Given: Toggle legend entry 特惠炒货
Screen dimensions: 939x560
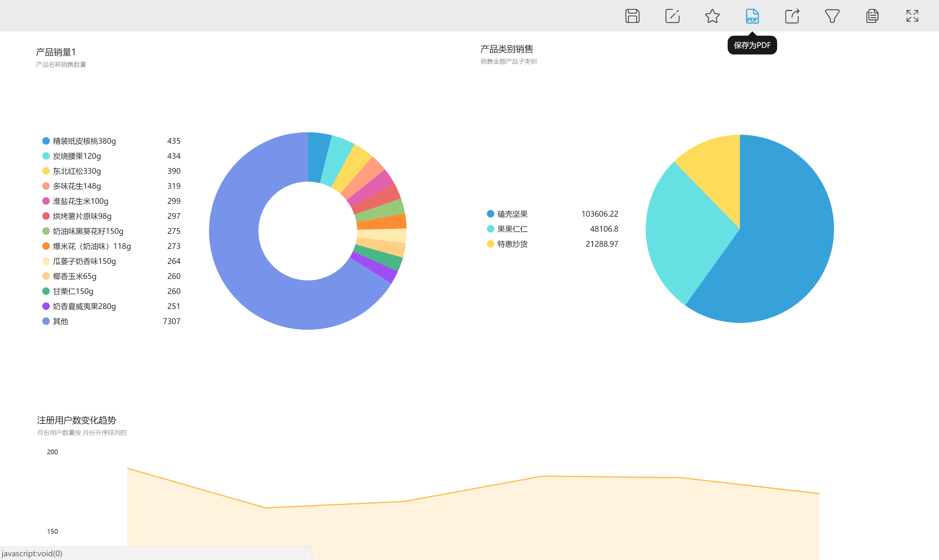Looking at the screenshot, I should pyautogui.click(x=512, y=244).
